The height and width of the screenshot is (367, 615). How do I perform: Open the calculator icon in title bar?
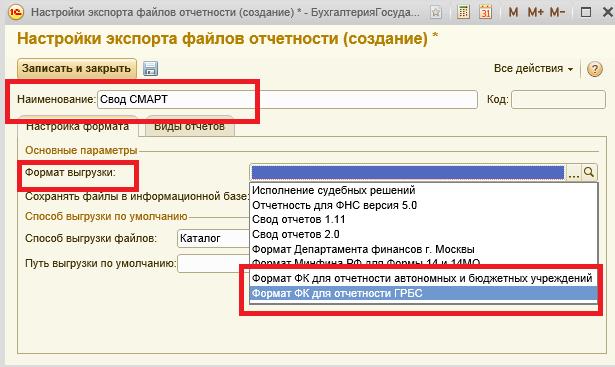463,12
